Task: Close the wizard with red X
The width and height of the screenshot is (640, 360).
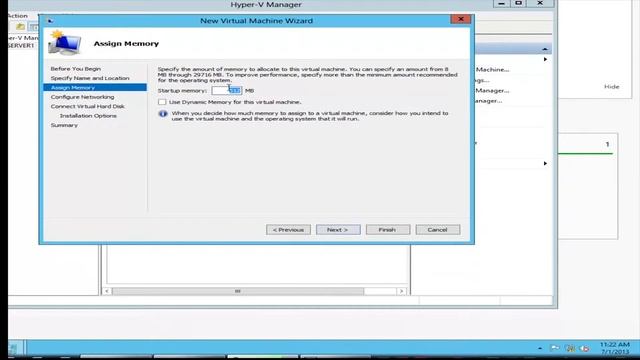Action: 460,19
